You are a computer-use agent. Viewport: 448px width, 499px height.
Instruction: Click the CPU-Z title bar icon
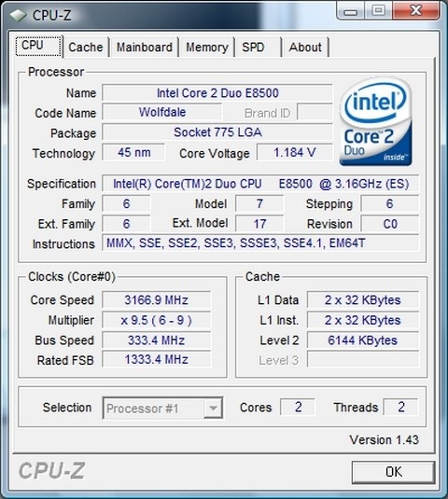pos(18,15)
